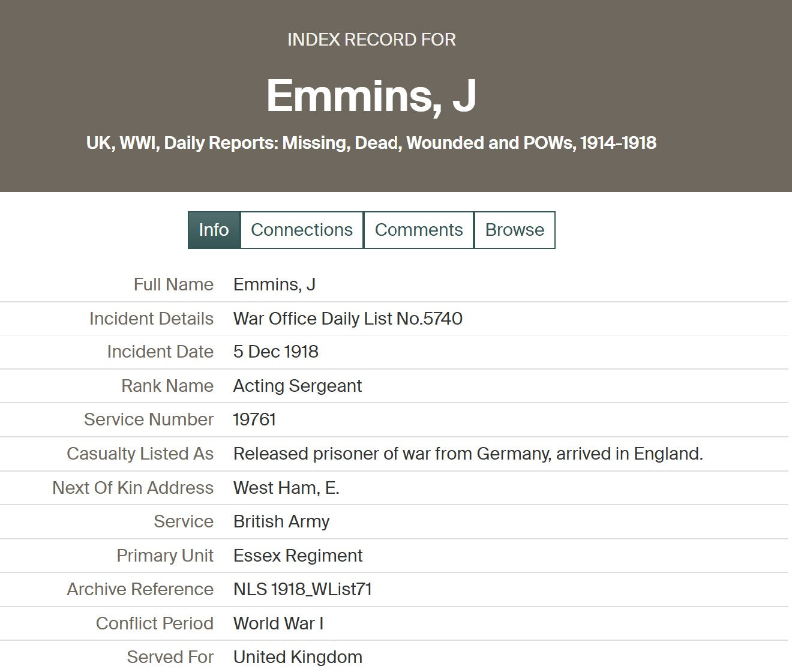Click the incident date '5 Dec 1918'
The height and width of the screenshot is (672, 792).
(x=275, y=352)
